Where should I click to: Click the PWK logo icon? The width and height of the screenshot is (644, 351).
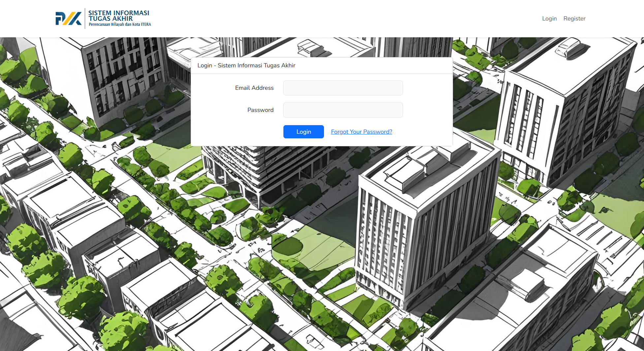(68, 18)
